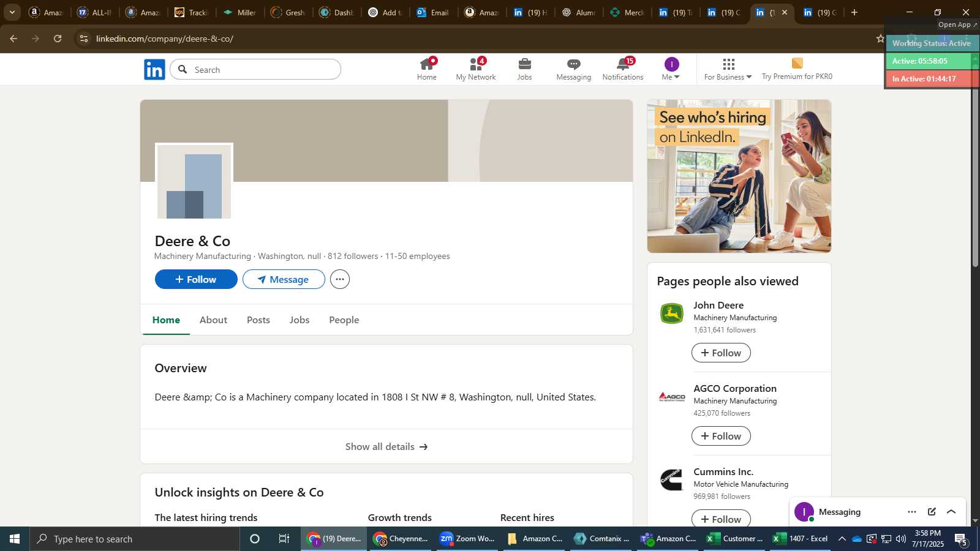Open AGCO Corporation page link
Viewport: 980px width, 551px height.
click(735, 388)
